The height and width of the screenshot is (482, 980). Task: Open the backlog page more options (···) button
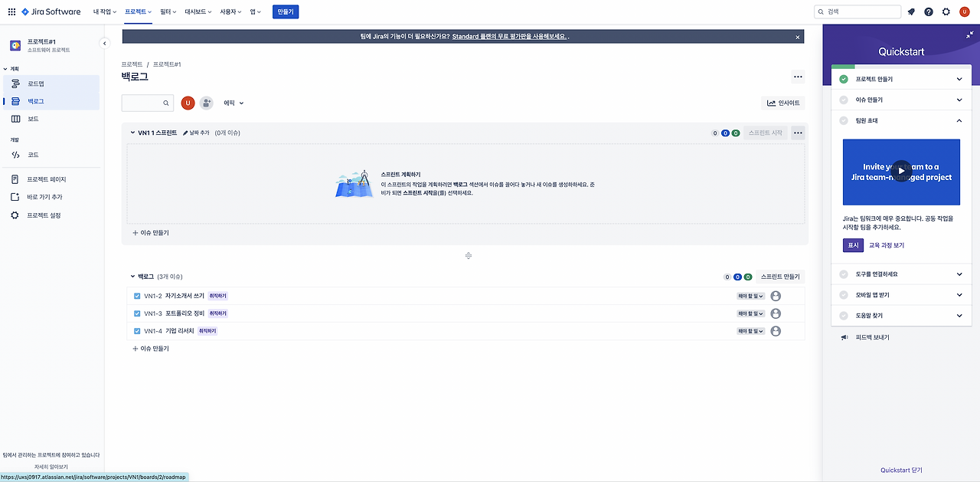click(798, 77)
